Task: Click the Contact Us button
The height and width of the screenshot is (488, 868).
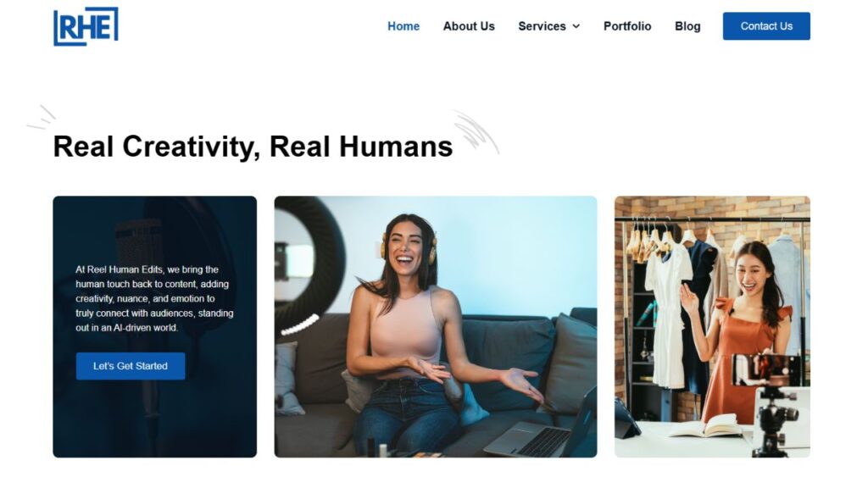Action: point(766,26)
